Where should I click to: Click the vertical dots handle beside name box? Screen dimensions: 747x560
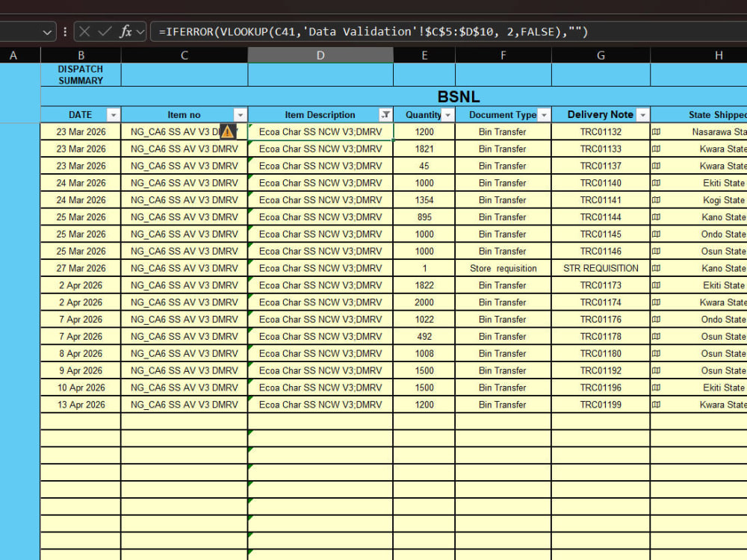pos(65,32)
